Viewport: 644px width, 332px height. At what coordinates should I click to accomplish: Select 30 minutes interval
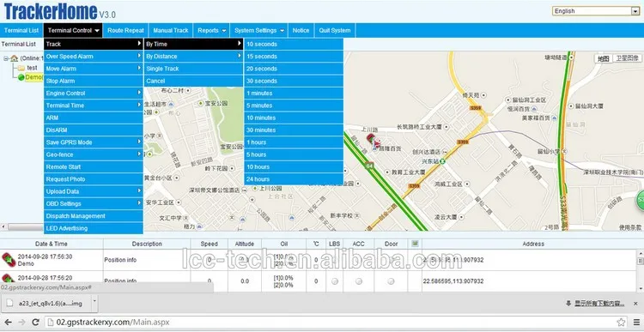click(294, 130)
